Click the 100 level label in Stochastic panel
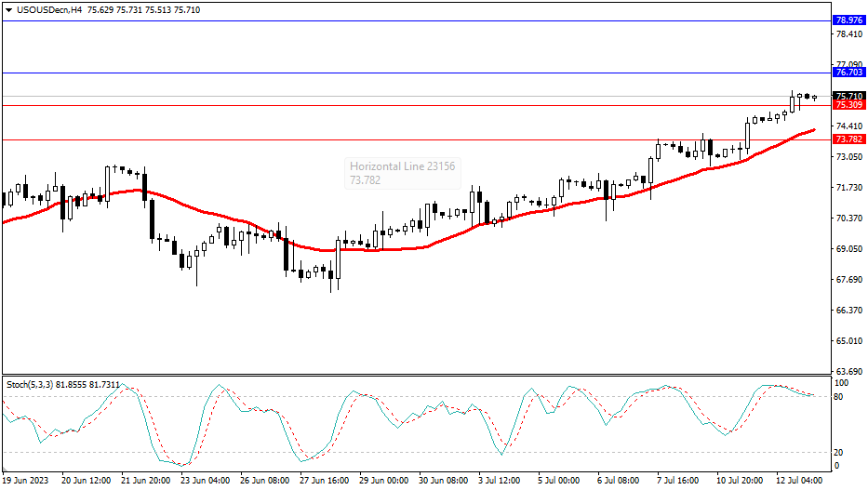Image resolution: width=868 pixels, height=490 pixels. [842, 383]
